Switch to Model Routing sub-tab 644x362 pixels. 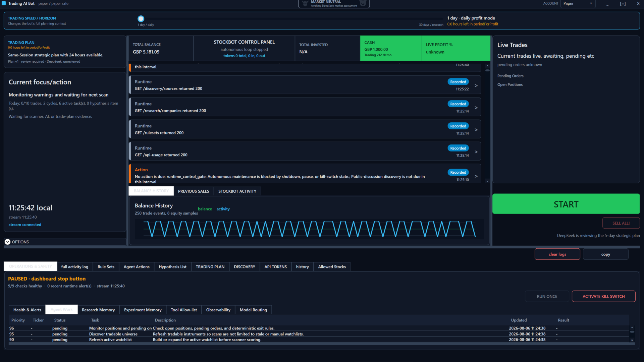point(253,310)
